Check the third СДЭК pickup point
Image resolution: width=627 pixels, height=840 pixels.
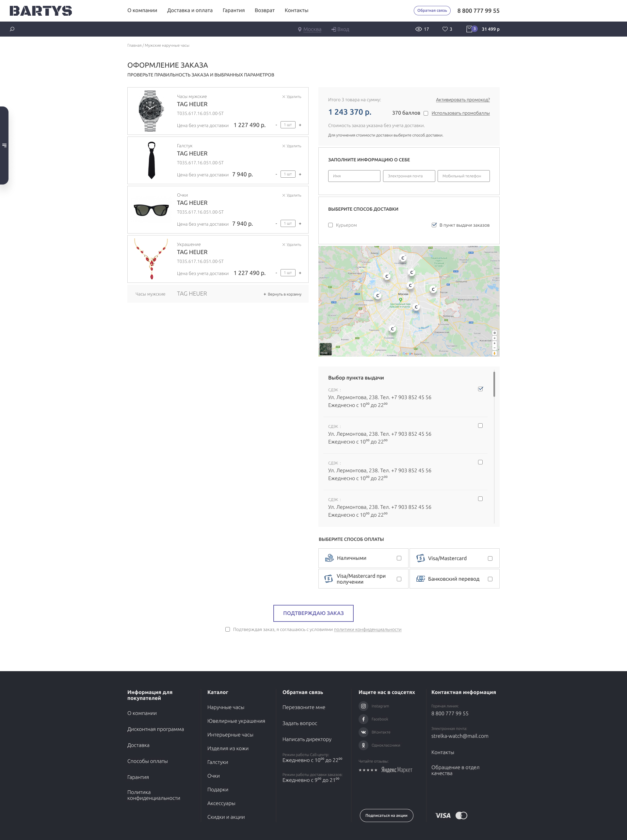point(480,462)
